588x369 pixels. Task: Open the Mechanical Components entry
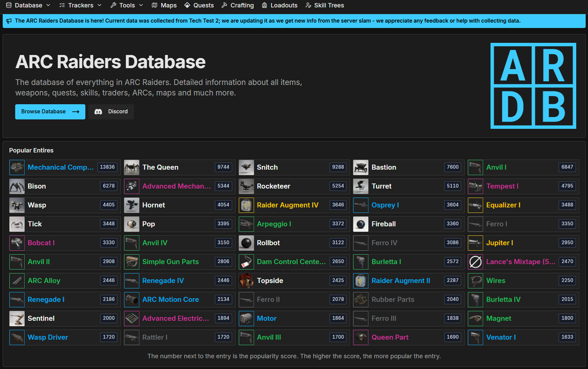[x=60, y=167]
